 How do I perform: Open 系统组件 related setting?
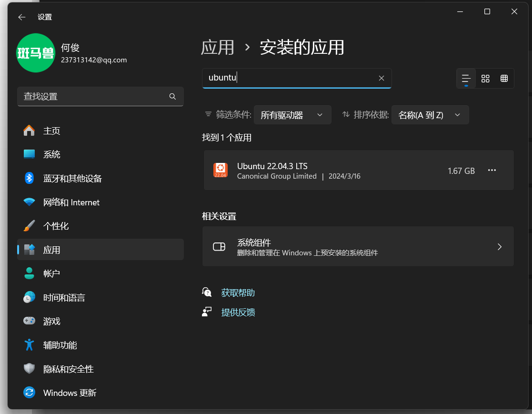pos(358,247)
